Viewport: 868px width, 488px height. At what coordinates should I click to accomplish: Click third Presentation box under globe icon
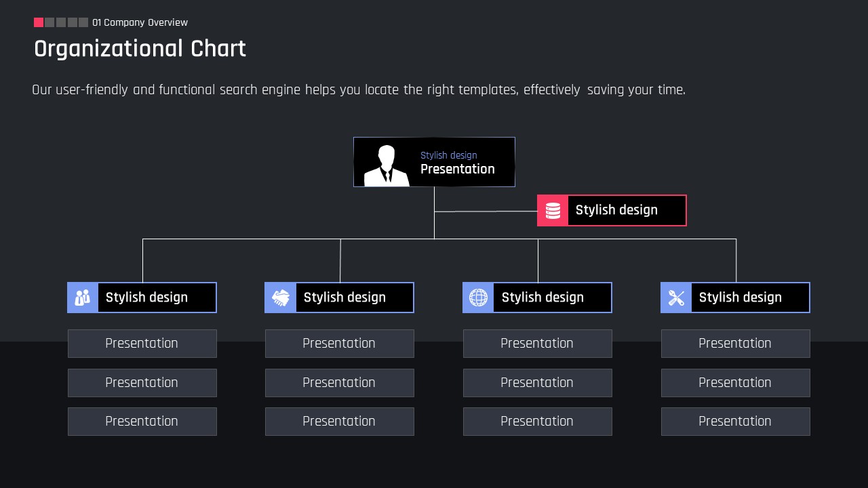538,422
